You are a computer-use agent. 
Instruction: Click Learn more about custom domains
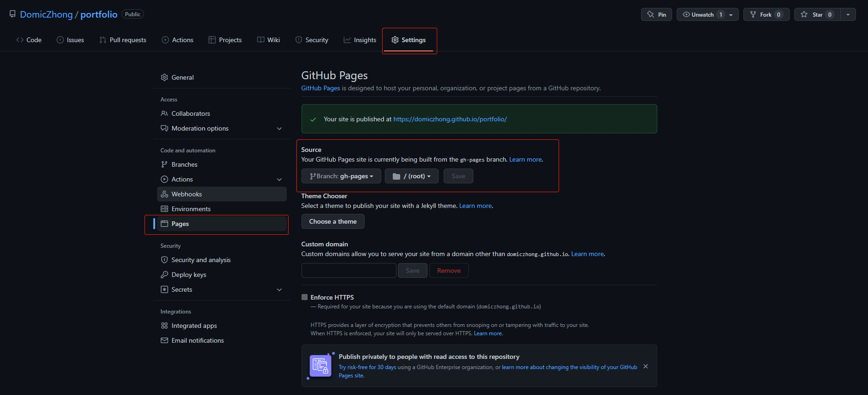pos(587,254)
